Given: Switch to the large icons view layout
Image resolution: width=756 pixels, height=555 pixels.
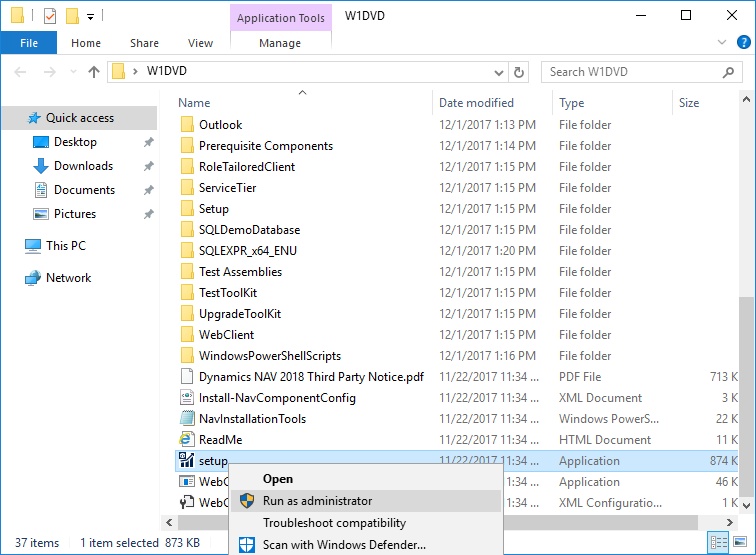Looking at the screenshot, I should pyautogui.click(x=740, y=542).
